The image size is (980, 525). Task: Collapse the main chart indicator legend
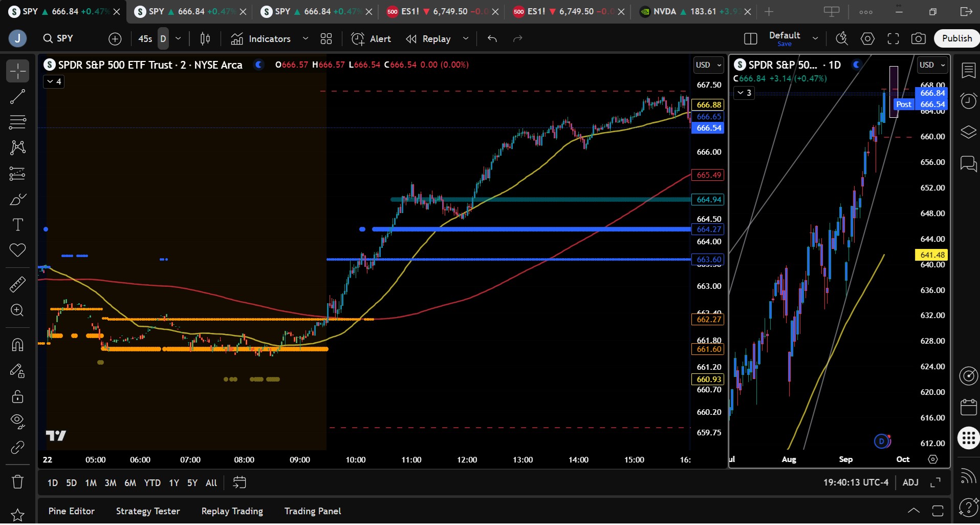click(x=54, y=81)
